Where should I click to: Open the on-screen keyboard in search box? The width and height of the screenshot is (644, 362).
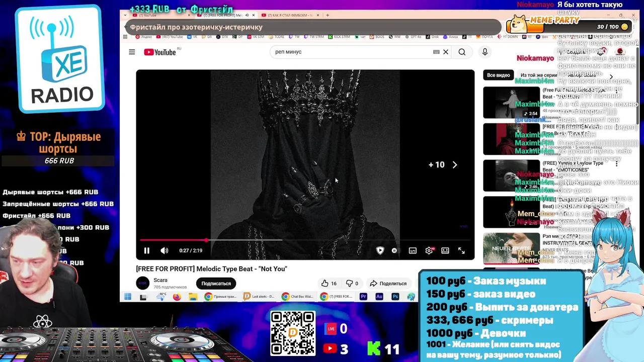point(436,52)
